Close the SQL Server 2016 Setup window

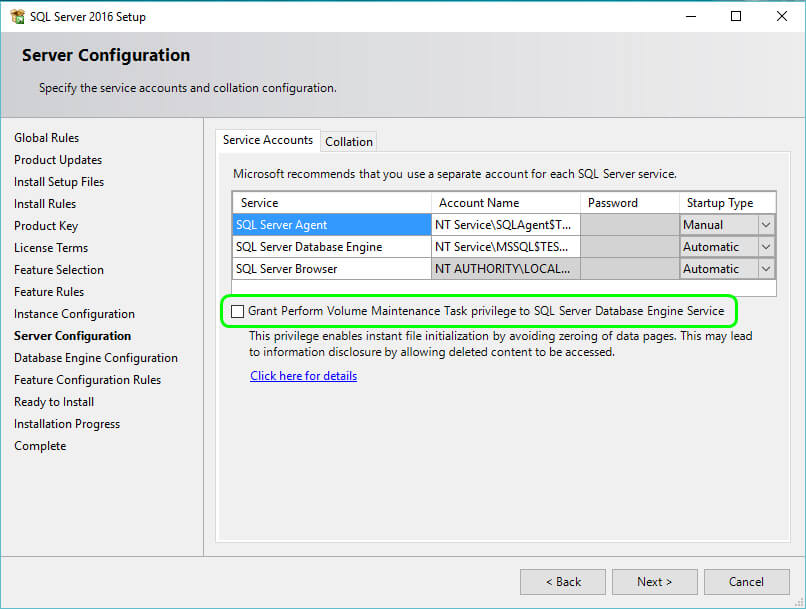coord(782,16)
